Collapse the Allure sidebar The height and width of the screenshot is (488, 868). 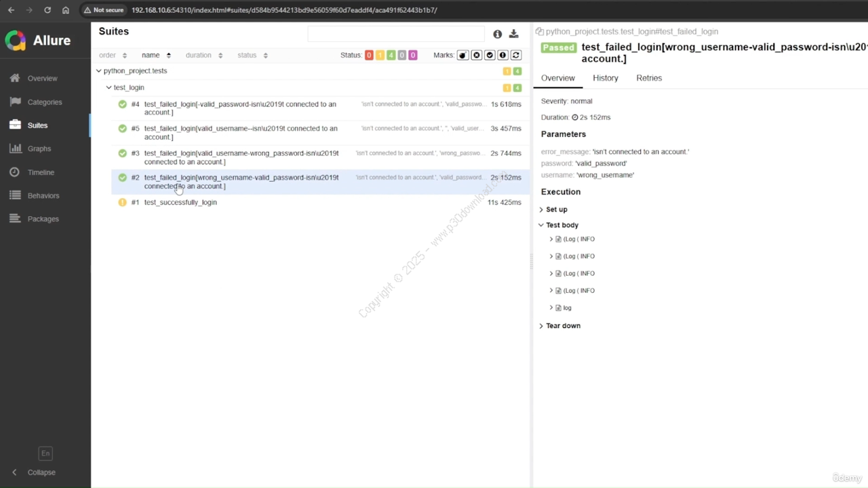click(34, 472)
